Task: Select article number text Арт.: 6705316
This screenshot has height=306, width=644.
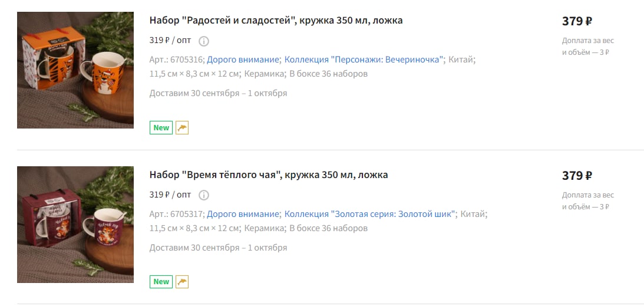Action: (x=177, y=60)
